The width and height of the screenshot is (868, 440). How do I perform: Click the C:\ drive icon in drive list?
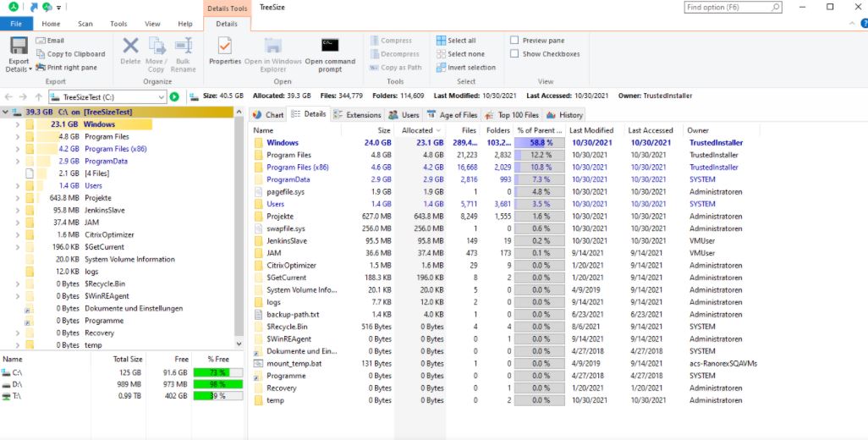6,372
